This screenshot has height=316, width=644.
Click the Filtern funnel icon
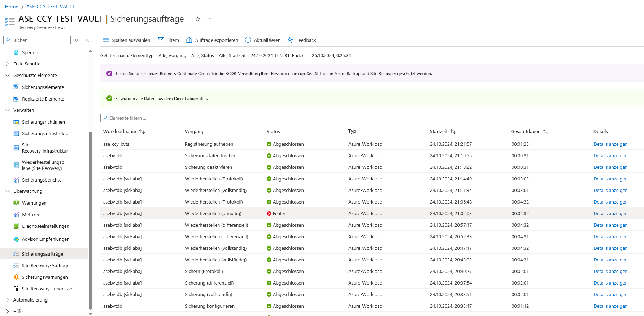pyautogui.click(x=161, y=40)
